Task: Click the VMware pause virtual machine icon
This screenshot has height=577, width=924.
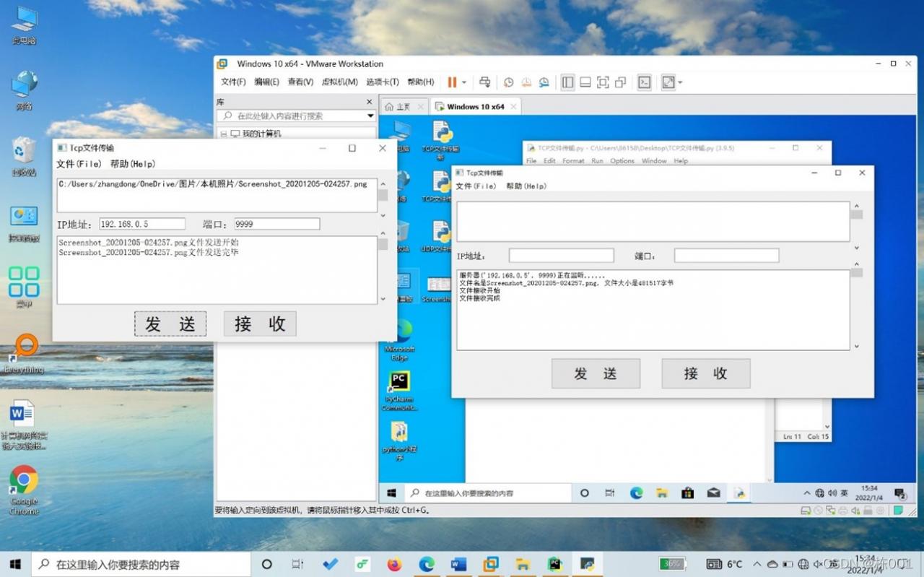Action: point(453,82)
